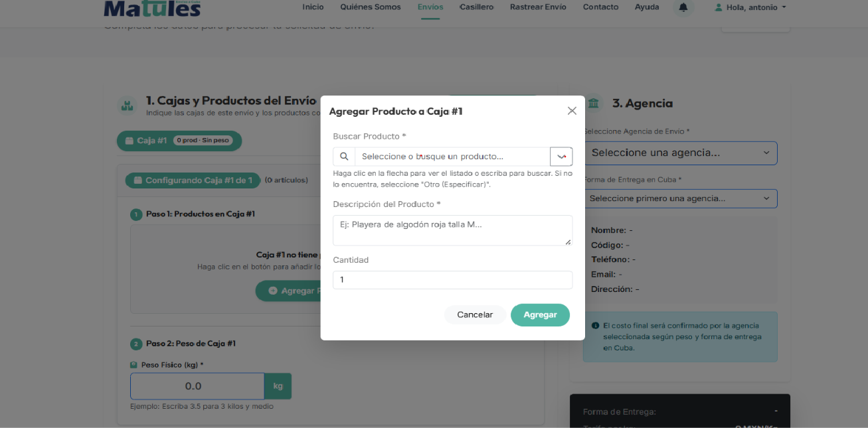868x428 pixels.
Task: Click the Descripción del Producto text area
Action: (452, 230)
